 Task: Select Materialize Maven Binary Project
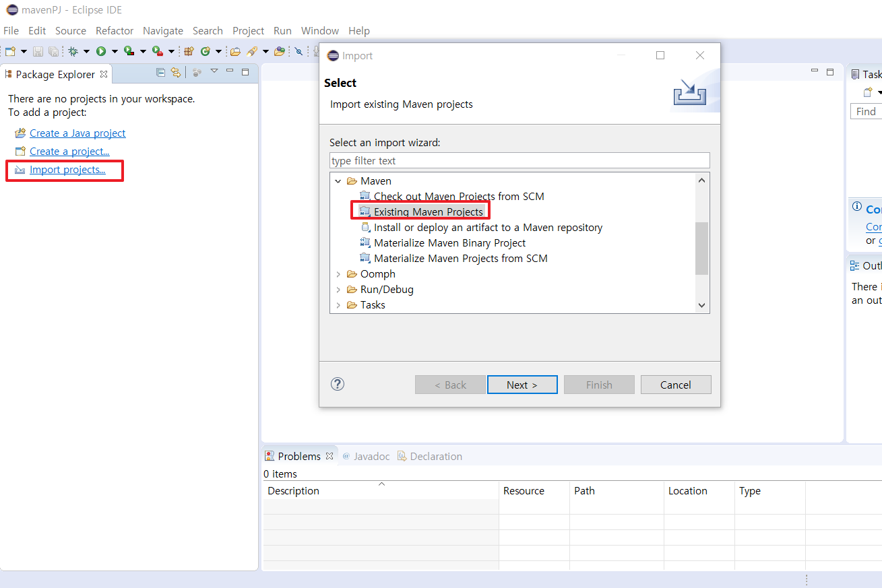(x=450, y=243)
